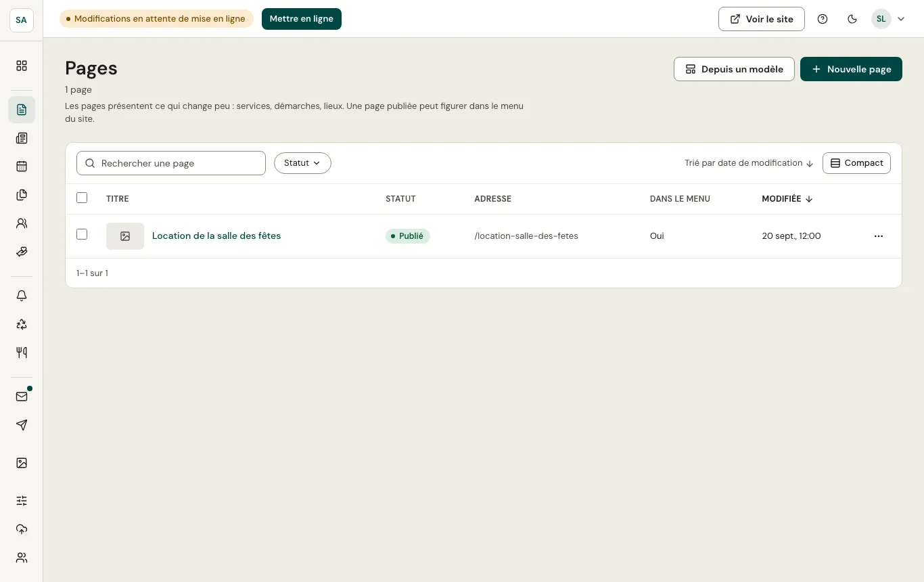Open the hand-with-heart icon in sidebar
This screenshot has width=924, height=582.
(22, 252)
